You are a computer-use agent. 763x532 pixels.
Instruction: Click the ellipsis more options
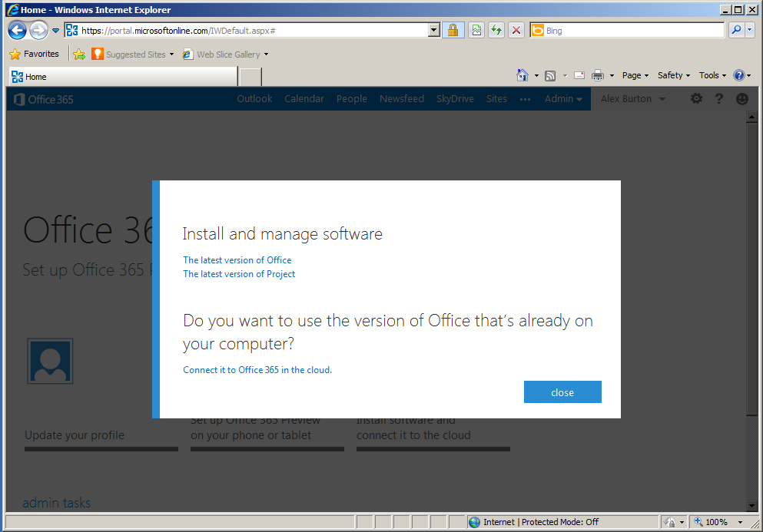(x=525, y=99)
